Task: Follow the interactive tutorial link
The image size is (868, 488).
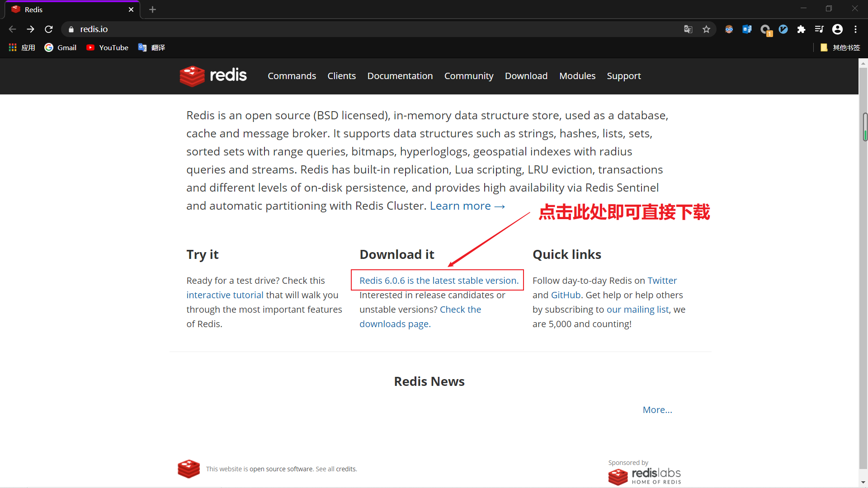Action: (225, 295)
